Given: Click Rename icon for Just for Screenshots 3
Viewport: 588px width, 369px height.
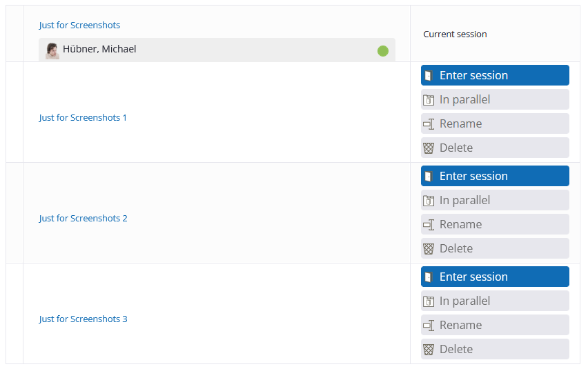Looking at the screenshot, I should pos(429,326).
